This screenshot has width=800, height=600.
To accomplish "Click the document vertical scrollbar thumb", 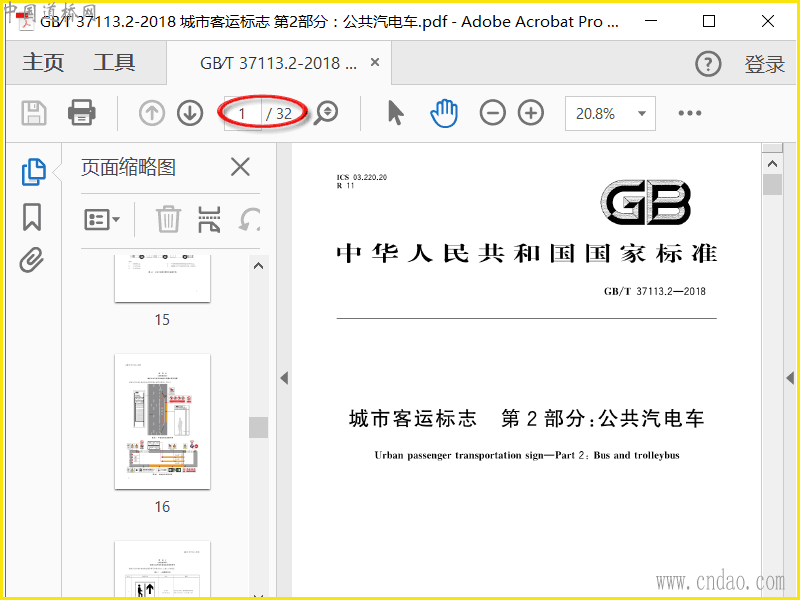I will click(x=772, y=184).
